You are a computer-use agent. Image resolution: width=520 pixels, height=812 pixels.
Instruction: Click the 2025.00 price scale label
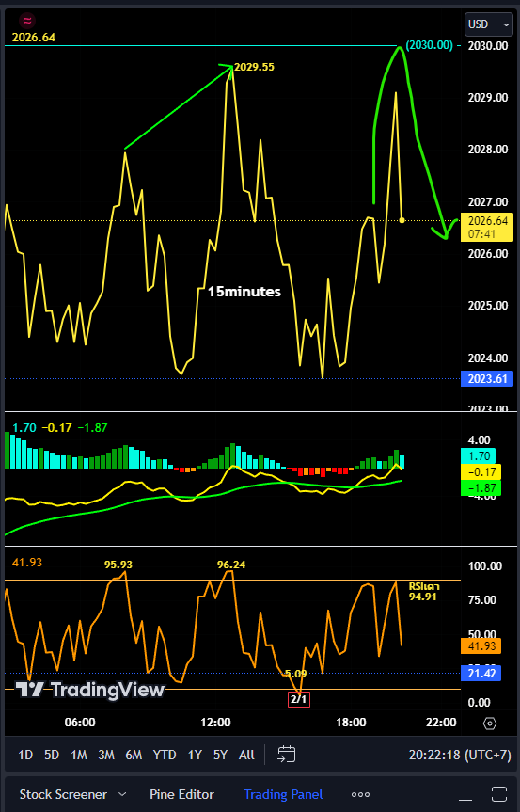point(488,306)
